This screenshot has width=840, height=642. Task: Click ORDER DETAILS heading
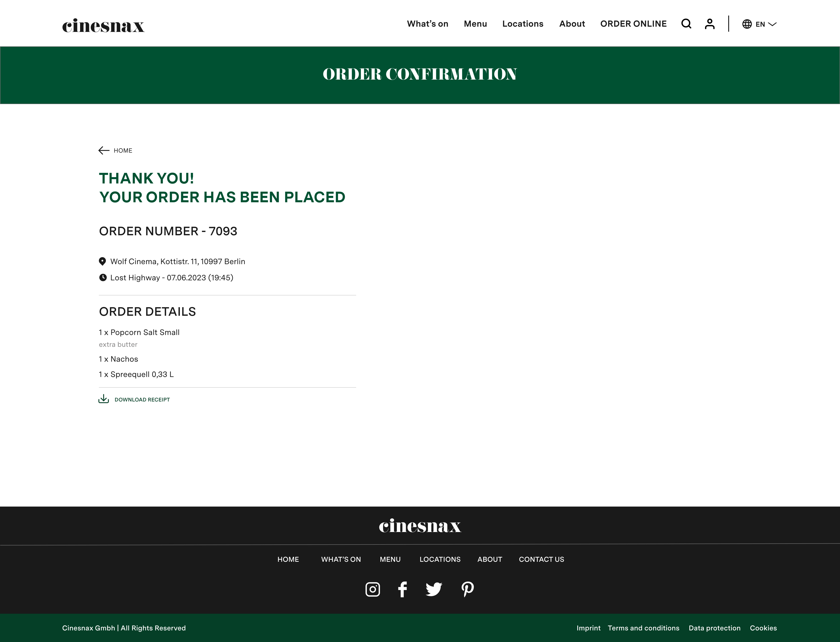tap(147, 312)
